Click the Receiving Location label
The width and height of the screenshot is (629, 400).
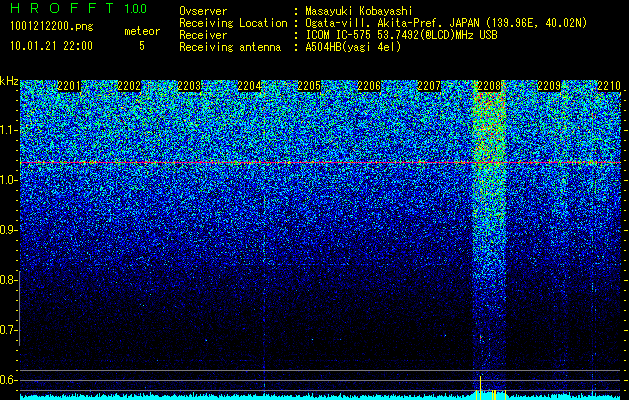tap(233, 23)
